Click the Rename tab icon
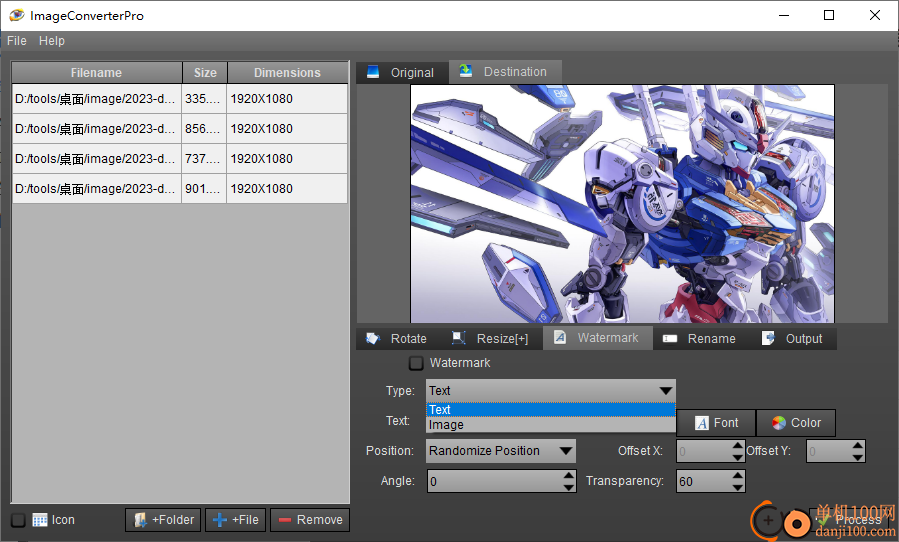 coord(670,338)
